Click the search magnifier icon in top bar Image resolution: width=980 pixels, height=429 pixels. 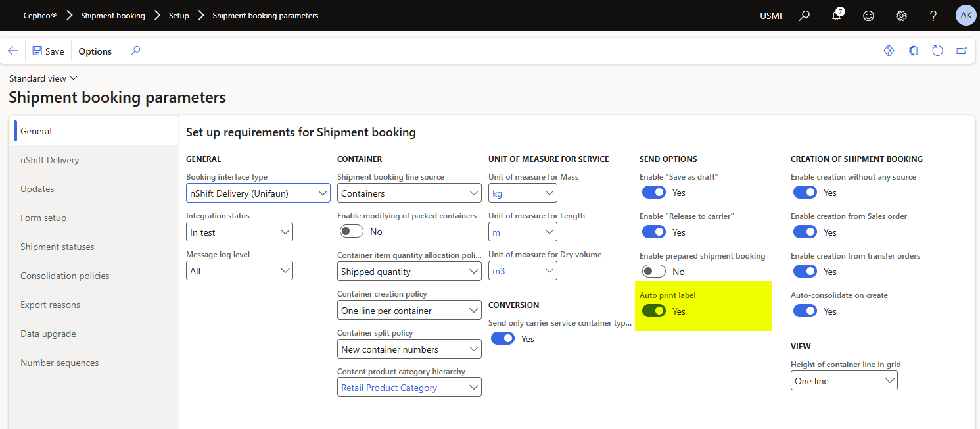pos(804,16)
